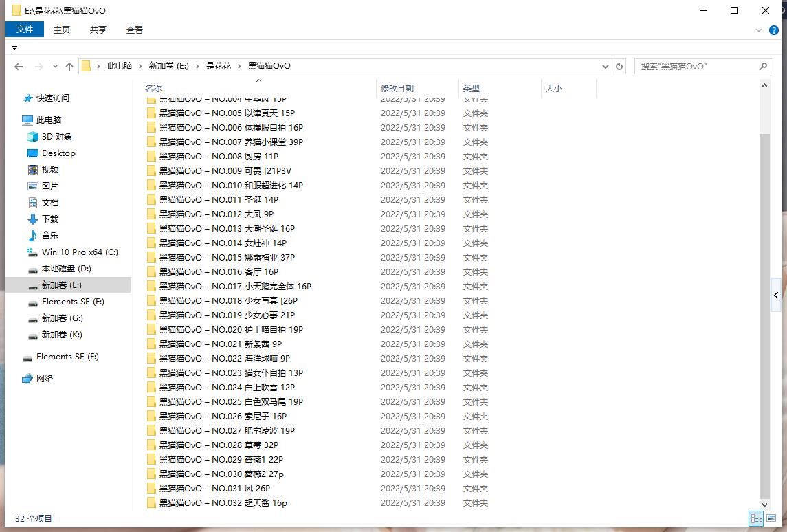The width and height of the screenshot is (787, 532).
Task: Switch to the 主页 ribbon tab
Action: coord(62,30)
